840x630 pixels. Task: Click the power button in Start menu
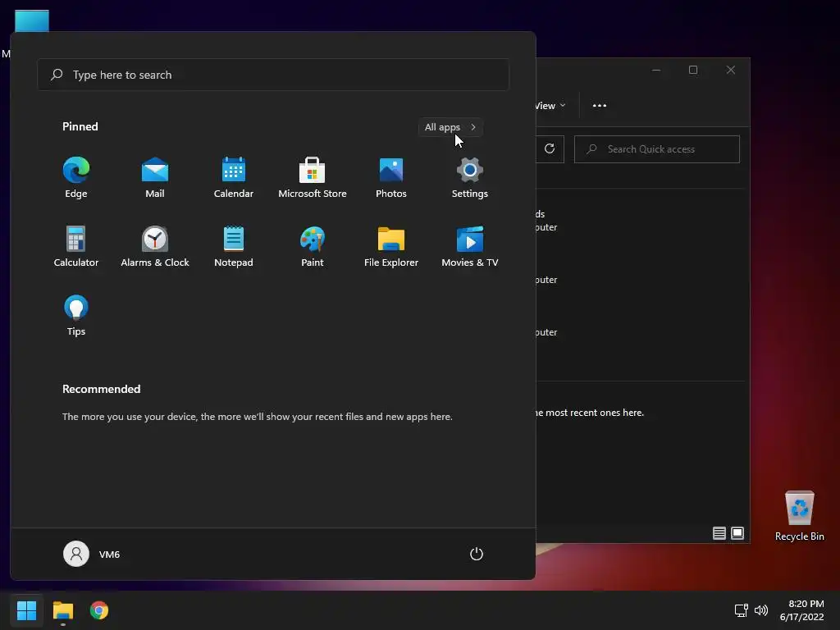(477, 554)
